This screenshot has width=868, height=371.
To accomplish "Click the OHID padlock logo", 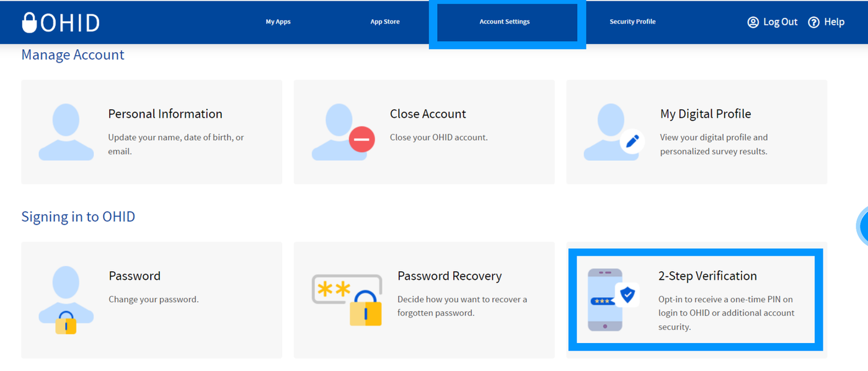I will 61,22.
